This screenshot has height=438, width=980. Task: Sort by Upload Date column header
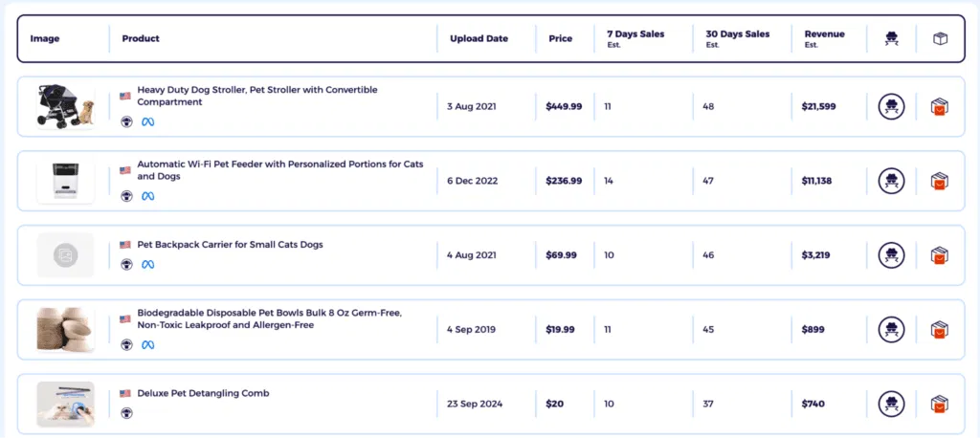pos(479,39)
